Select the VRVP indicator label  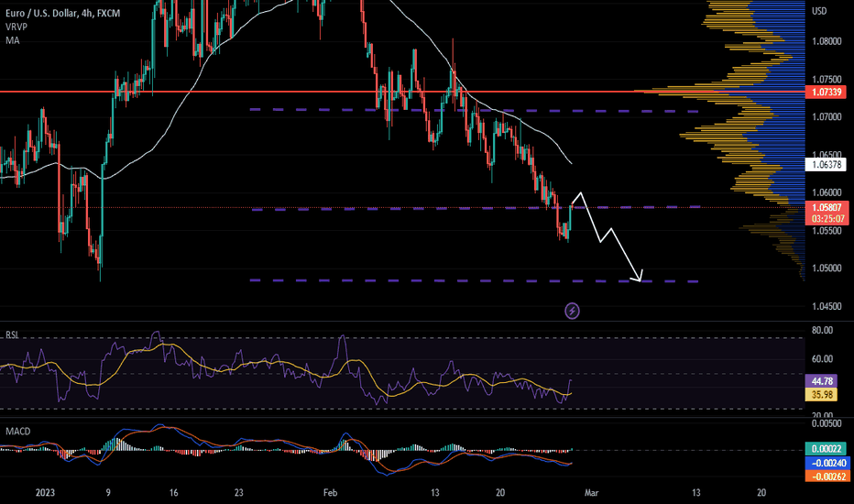tap(16, 27)
